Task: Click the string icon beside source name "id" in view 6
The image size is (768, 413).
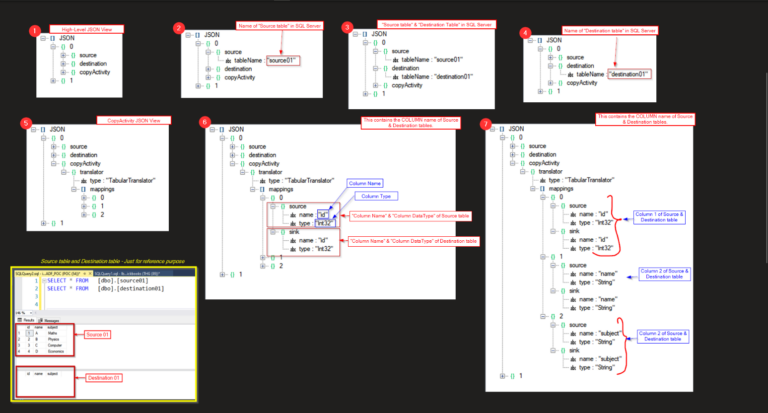Action: pos(293,215)
